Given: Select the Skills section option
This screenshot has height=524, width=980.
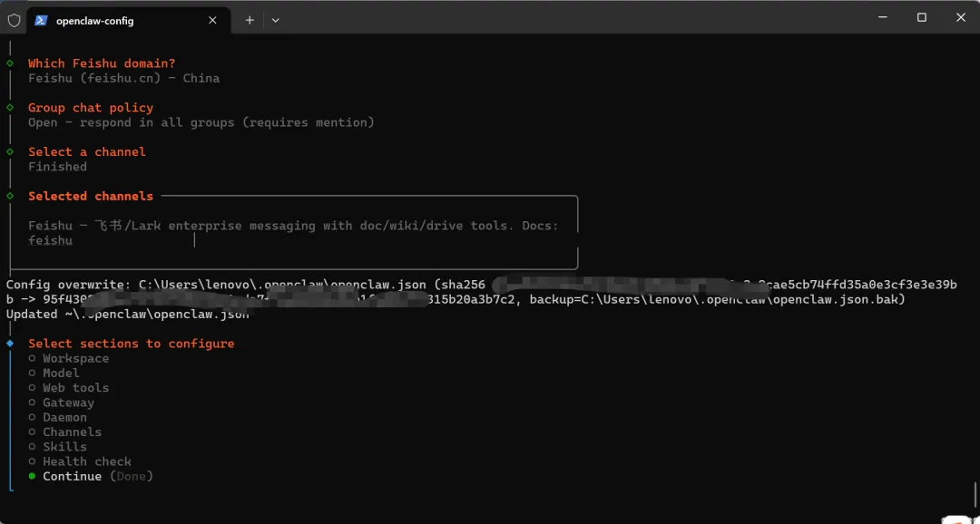Looking at the screenshot, I should 57,447.
